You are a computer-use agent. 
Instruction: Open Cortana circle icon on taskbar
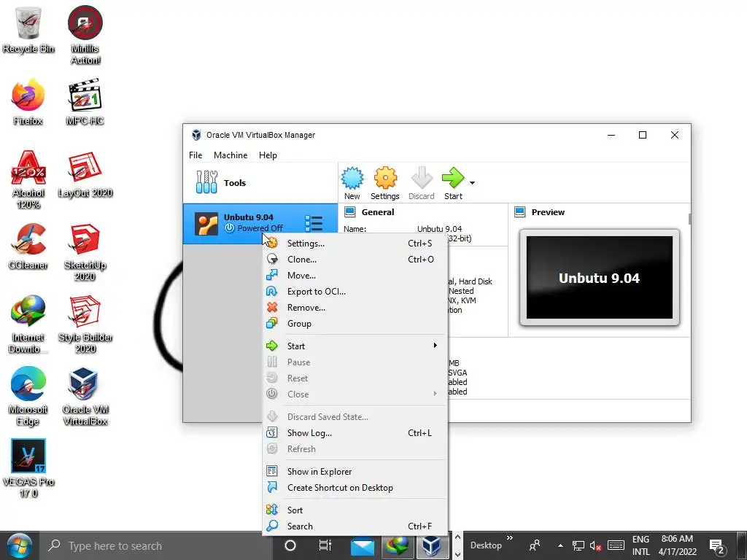click(290, 545)
